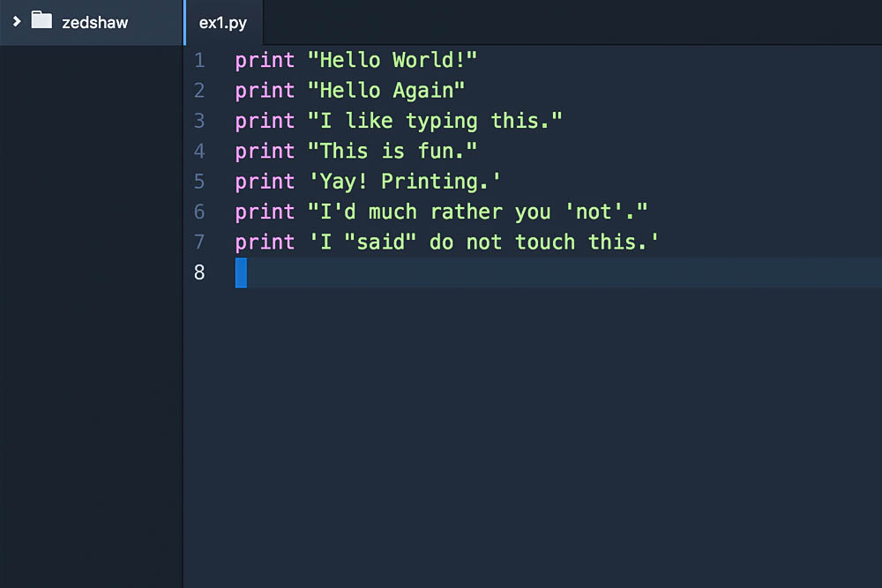Click the blinking cursor on line 8
The image size is (882, 588).
(239, 272)
